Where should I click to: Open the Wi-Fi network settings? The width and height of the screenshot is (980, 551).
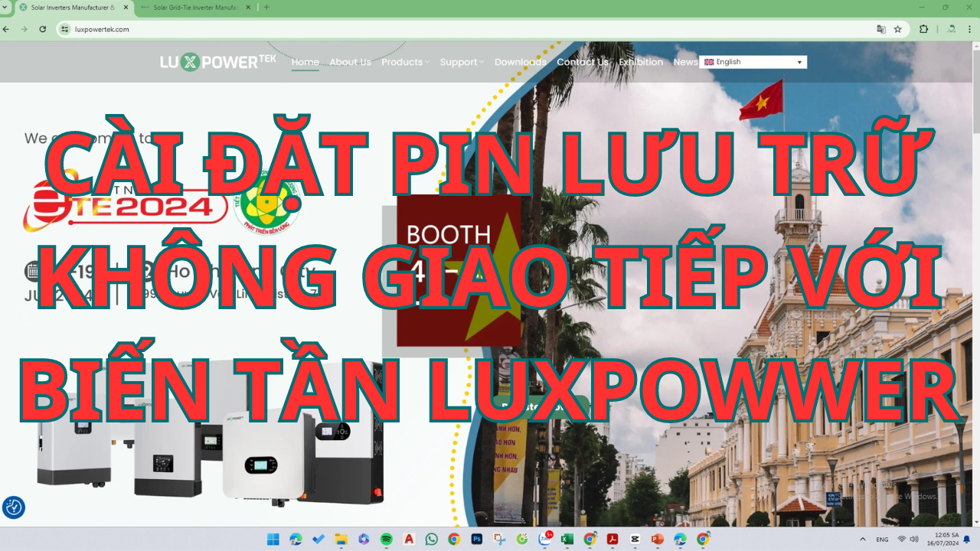(902, 539)
